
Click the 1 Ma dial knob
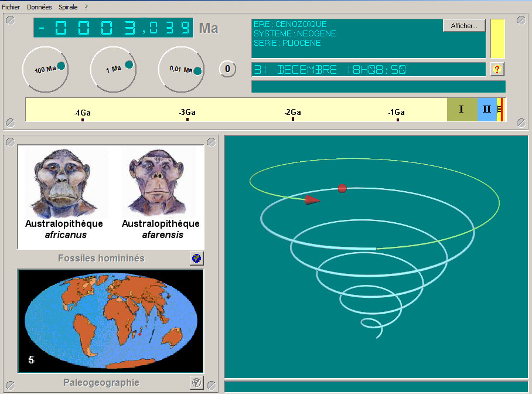point(129,65)
